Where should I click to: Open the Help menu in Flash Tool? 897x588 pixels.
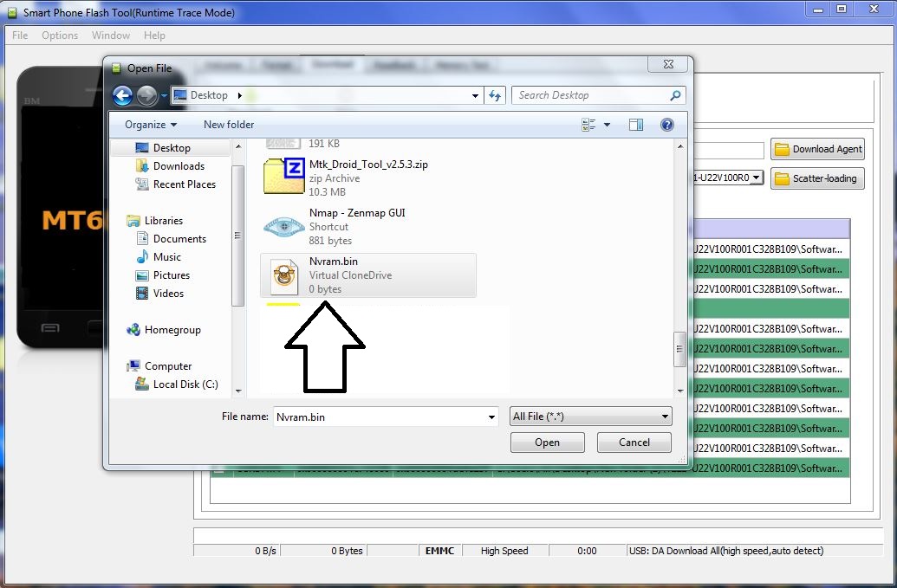pos(154,36)
